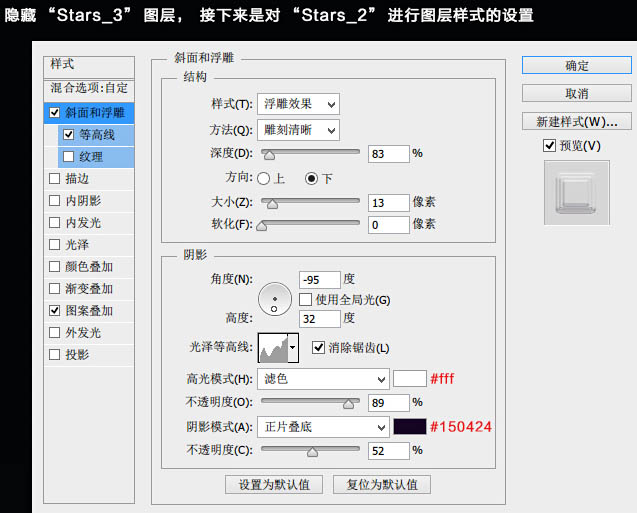This screenshot has height=513, width=637.
Task: Enable the 颜色叠加 checkbox
Action: 54,266
